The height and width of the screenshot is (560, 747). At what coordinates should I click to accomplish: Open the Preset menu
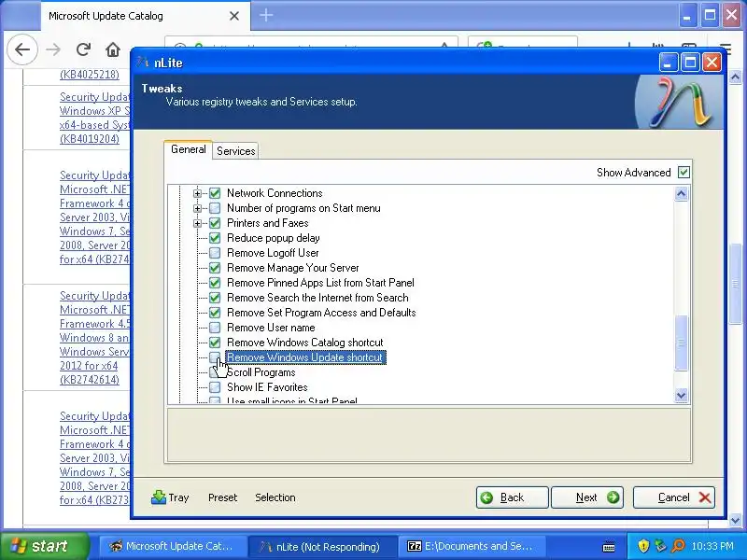(x=222, y=497)
